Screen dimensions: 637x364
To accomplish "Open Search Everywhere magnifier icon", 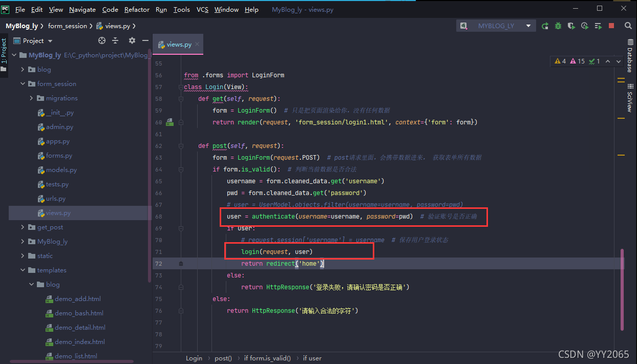I will (x=628, y=26).
